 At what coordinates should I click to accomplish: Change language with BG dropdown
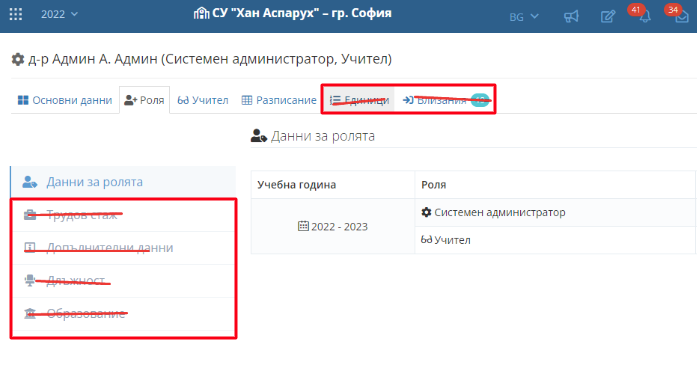click(523, 17)
